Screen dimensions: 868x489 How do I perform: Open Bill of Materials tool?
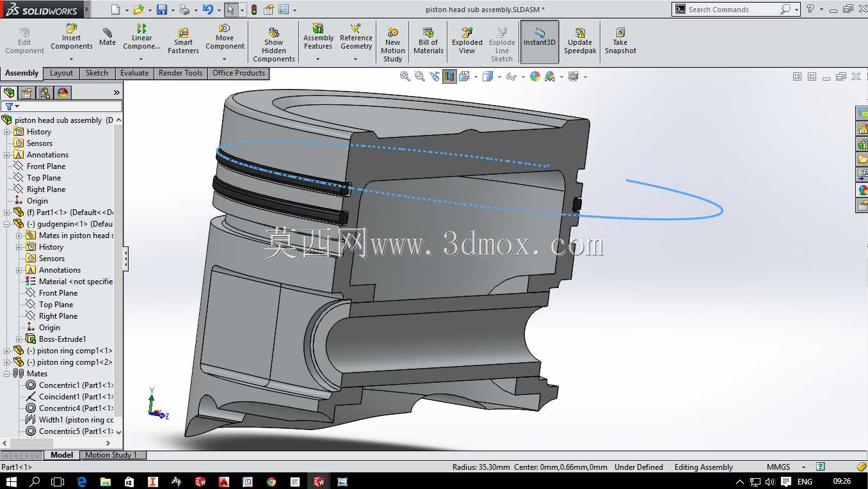429,41
